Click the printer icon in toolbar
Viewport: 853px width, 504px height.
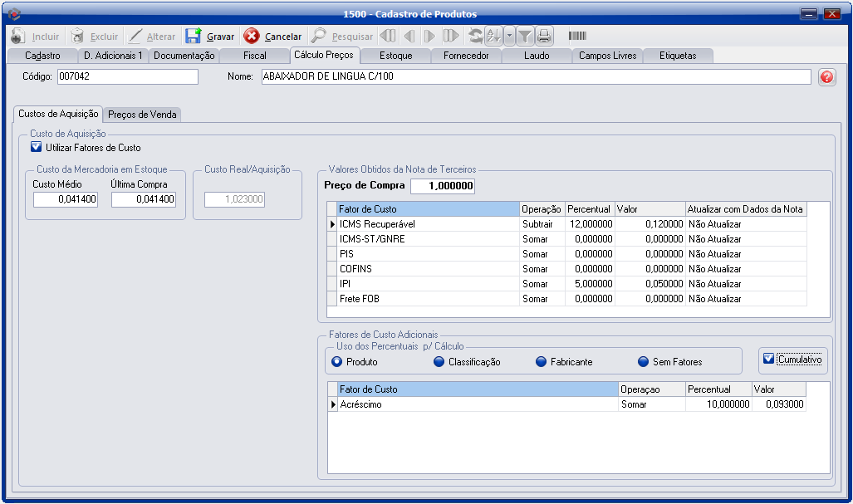[544, 36]
